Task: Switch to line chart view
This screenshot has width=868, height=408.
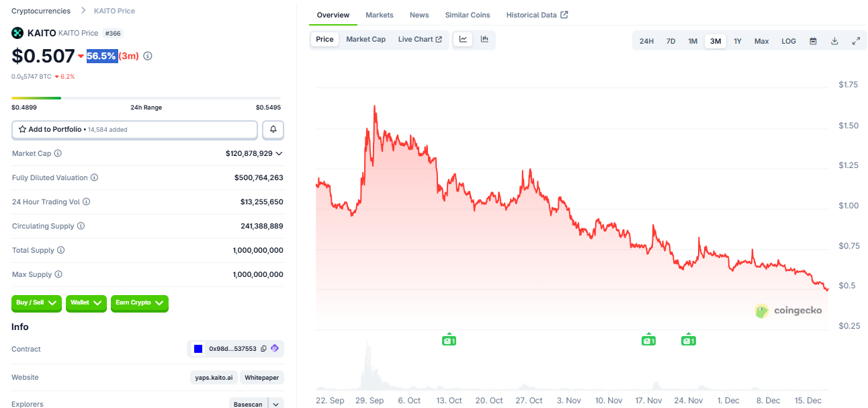Action: 463,39
